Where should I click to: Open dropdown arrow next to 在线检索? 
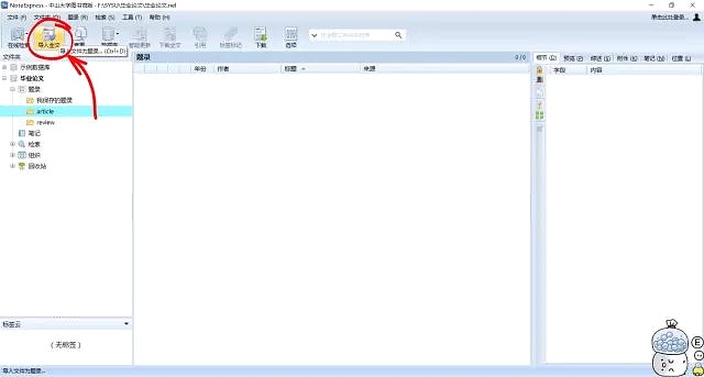28,34
